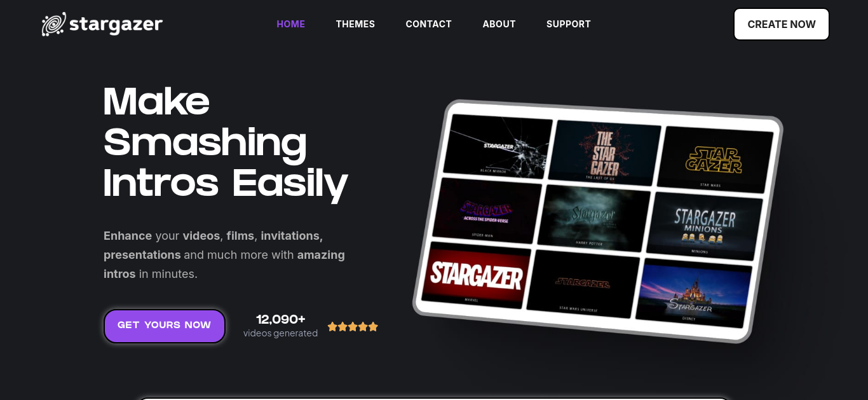Click the Create Now button
The width and height of the screenshot is (868, 400).
[x=782, y=24]
